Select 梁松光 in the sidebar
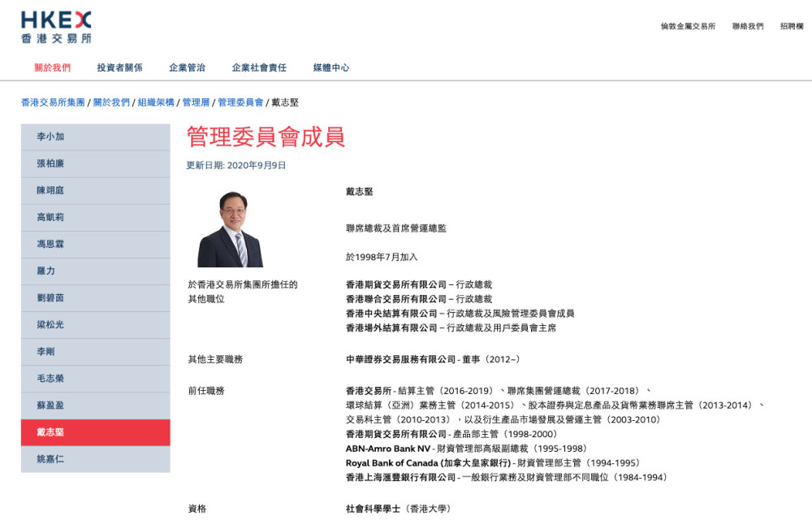 click(95, 325)
